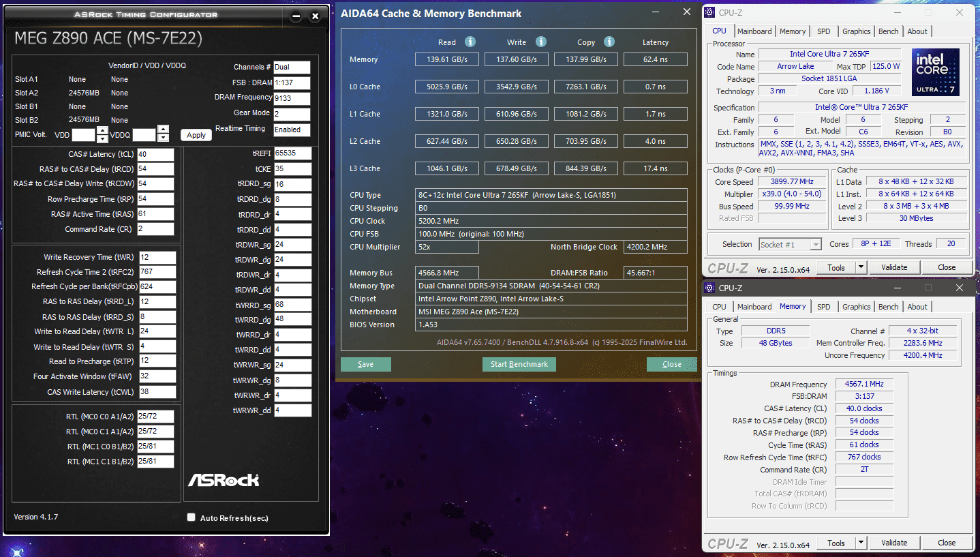Switch to Mainboard tab in upper CPU-Z

754,31
